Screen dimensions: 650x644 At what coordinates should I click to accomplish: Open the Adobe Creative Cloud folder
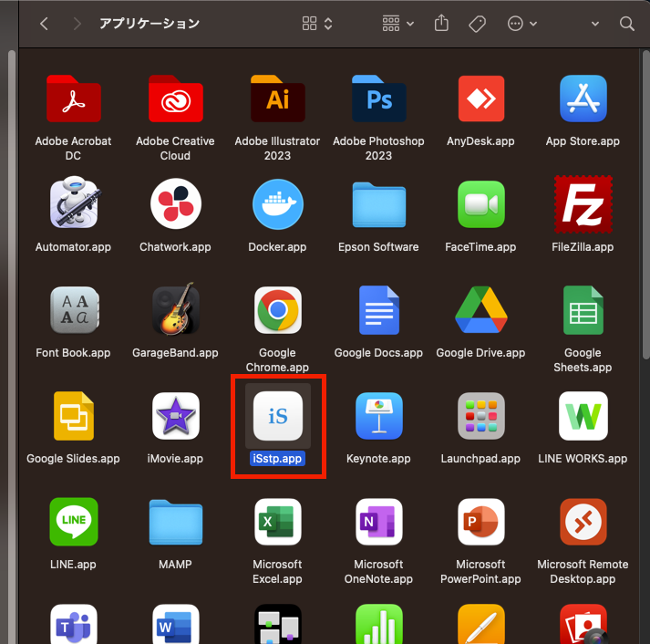(x=175, y=99)
